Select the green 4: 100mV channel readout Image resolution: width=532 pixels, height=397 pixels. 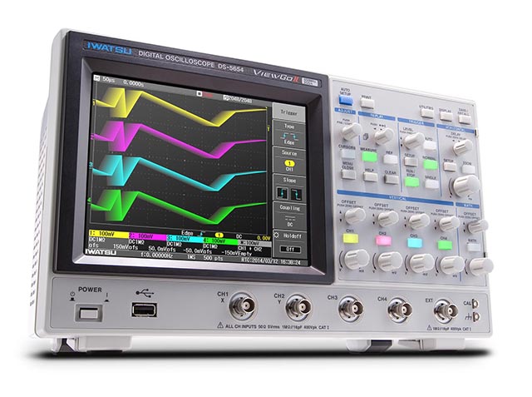coord(221,241)
